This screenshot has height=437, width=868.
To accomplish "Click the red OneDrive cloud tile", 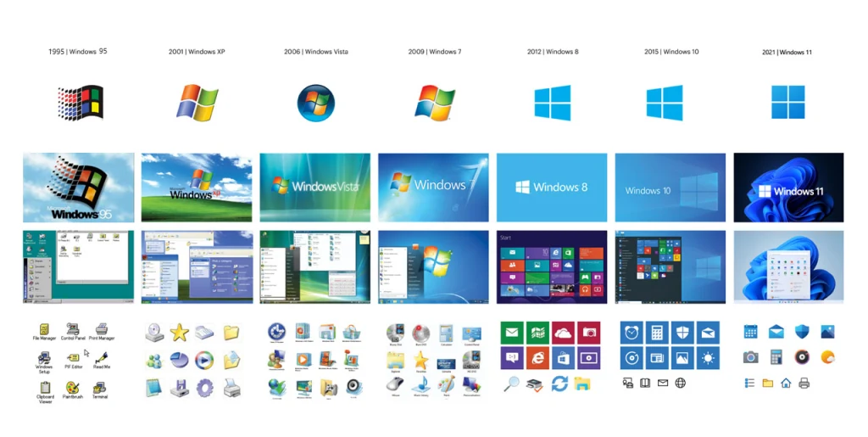I will pos(563,333).
